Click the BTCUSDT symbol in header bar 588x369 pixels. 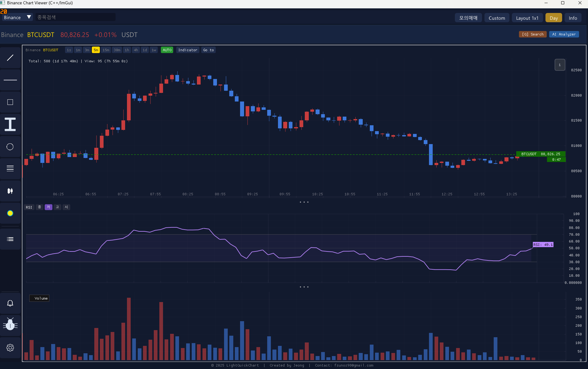[41, 35]
